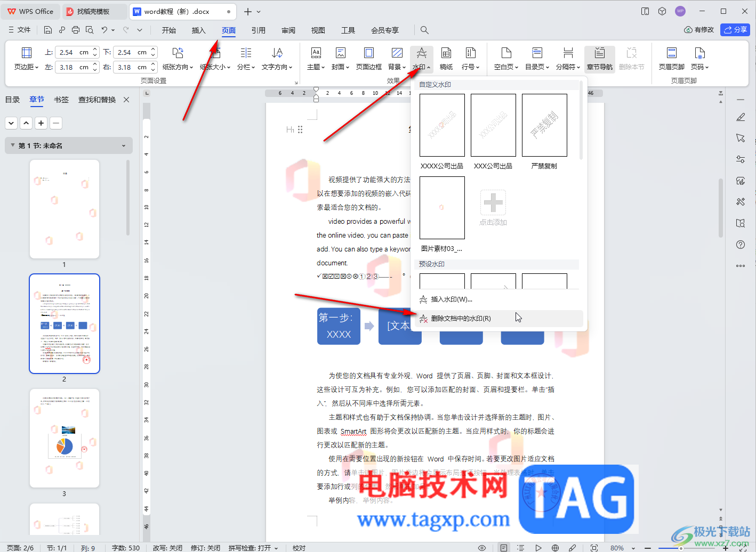Add a new section with the plus button
Viewport: 756px width, 552px height.
pyautogui.click(x=41, y=123)
